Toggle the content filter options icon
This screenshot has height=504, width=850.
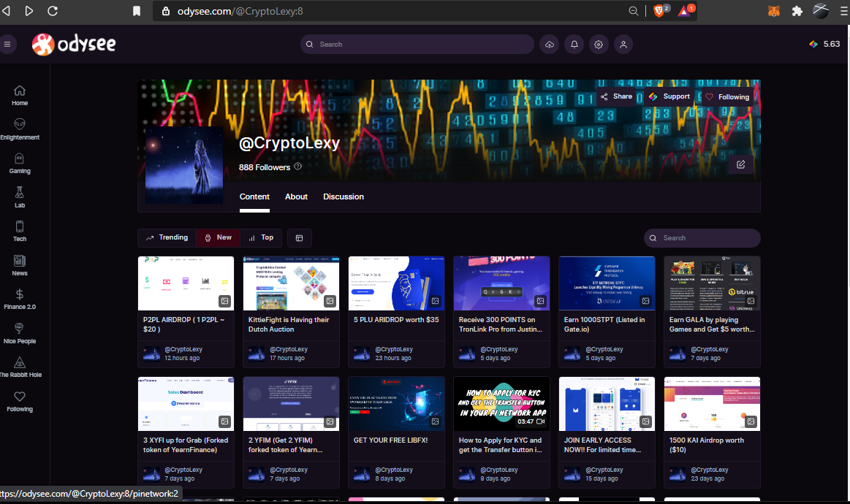click(x=299, y=238)
